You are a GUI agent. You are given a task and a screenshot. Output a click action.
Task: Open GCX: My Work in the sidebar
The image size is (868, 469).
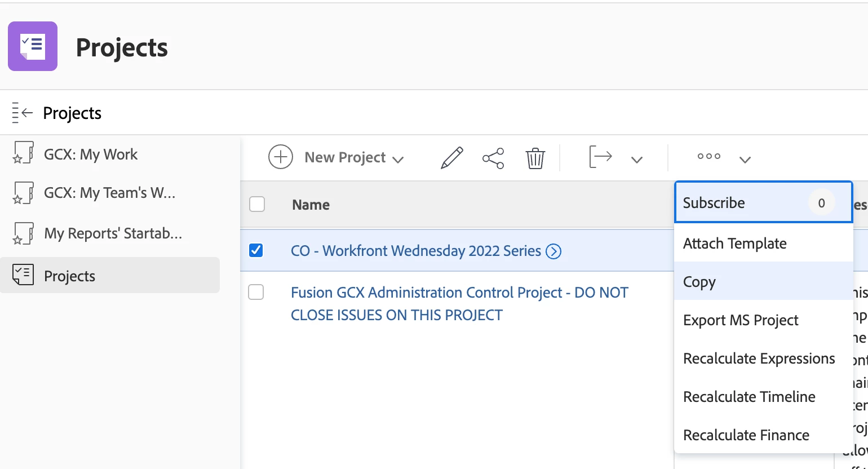click(x=91, y=154)
